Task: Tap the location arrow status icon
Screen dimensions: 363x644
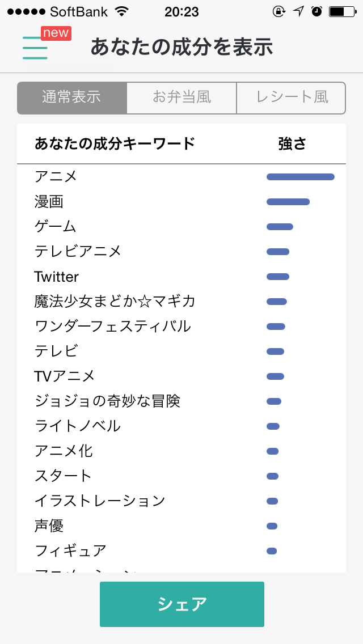Action: [x=298, y=11]
